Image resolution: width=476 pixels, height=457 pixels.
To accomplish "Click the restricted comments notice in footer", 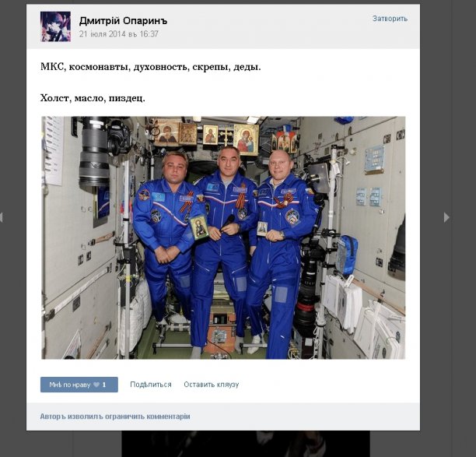I will [115, 417].
